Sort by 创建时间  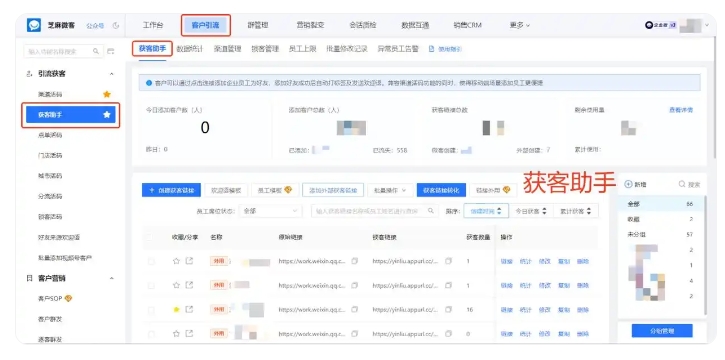point(486,211)
